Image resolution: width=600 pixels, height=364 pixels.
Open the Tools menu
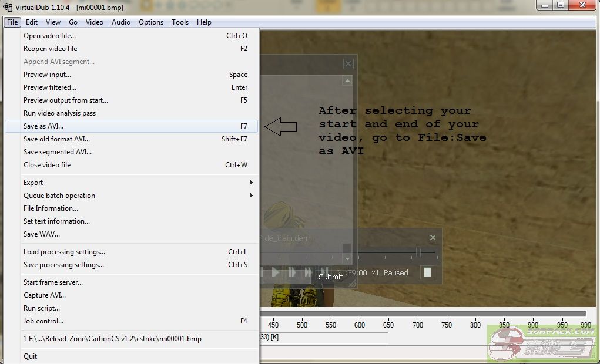point(180,22)
